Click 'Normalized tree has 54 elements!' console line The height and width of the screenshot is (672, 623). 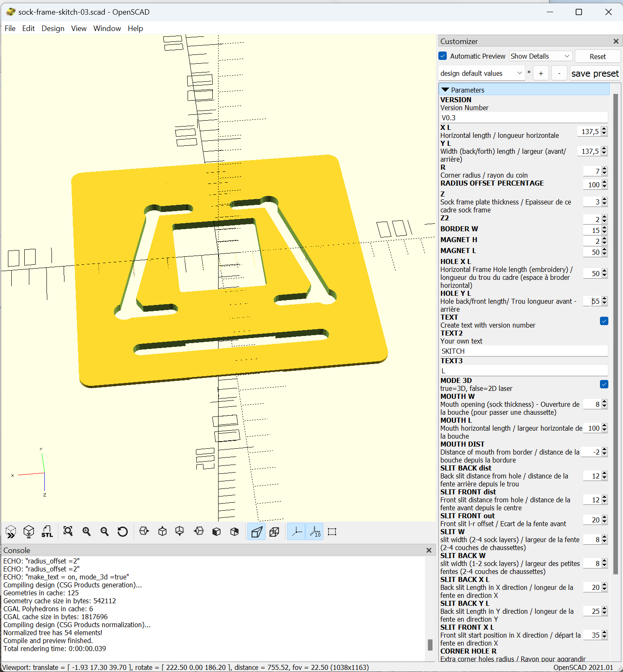click(x=53, y=633)
